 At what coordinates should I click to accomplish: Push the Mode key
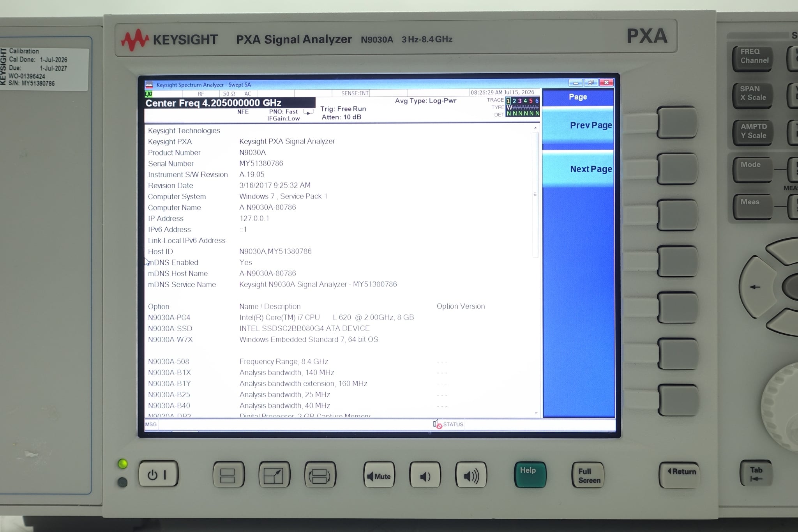click(x=752, y=170)
